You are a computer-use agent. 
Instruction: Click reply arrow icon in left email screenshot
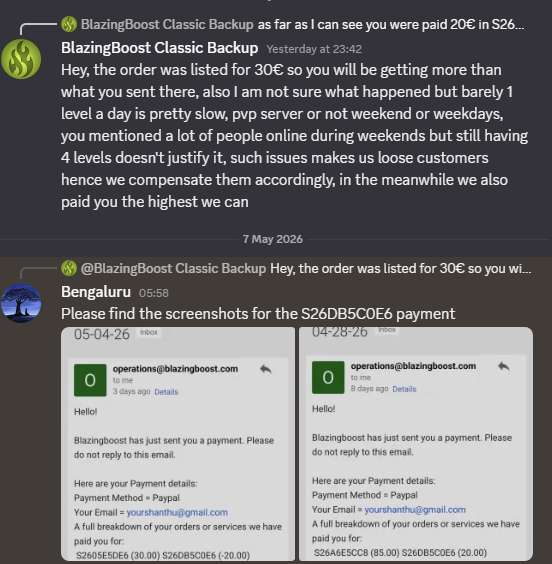point(265,369)
